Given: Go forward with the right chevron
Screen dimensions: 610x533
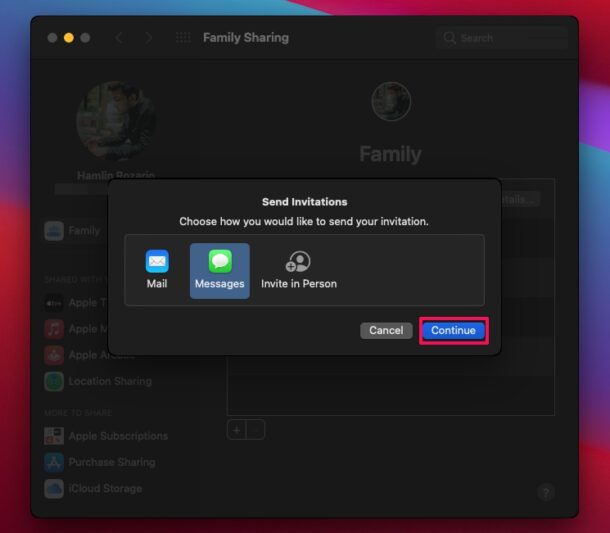Looking at the screenshot, I should click(x=148, y=38).
